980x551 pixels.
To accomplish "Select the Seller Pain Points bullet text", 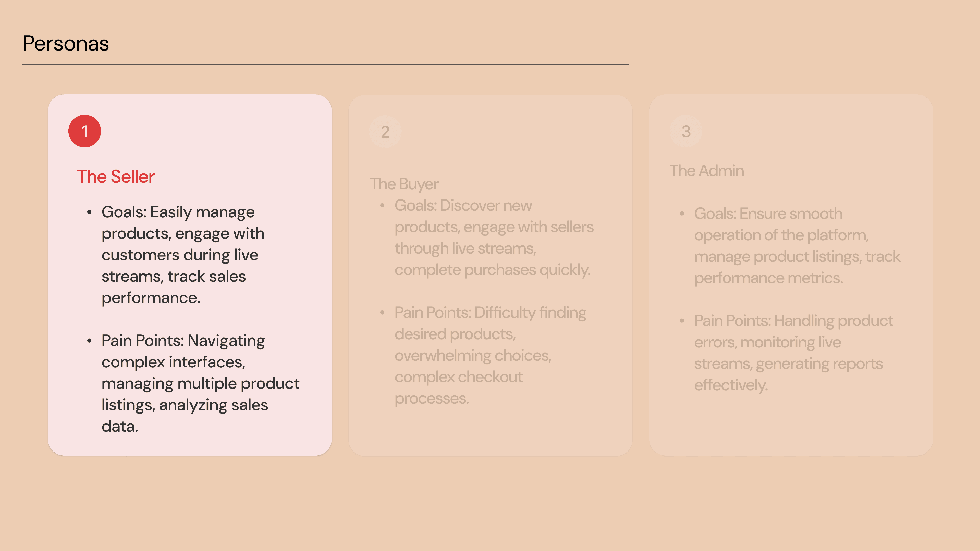I will click(201, 383).
